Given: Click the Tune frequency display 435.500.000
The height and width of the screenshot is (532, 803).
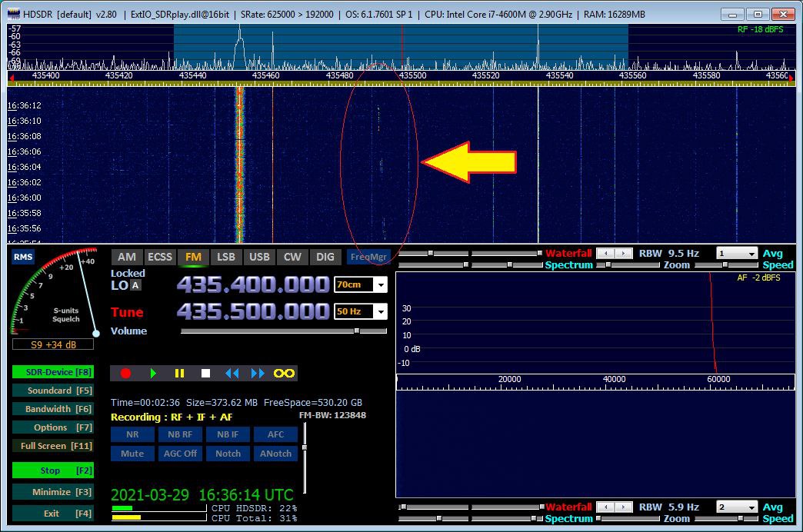Looking at the screenshot, I should pyautogui.click(x=253, y=311).
